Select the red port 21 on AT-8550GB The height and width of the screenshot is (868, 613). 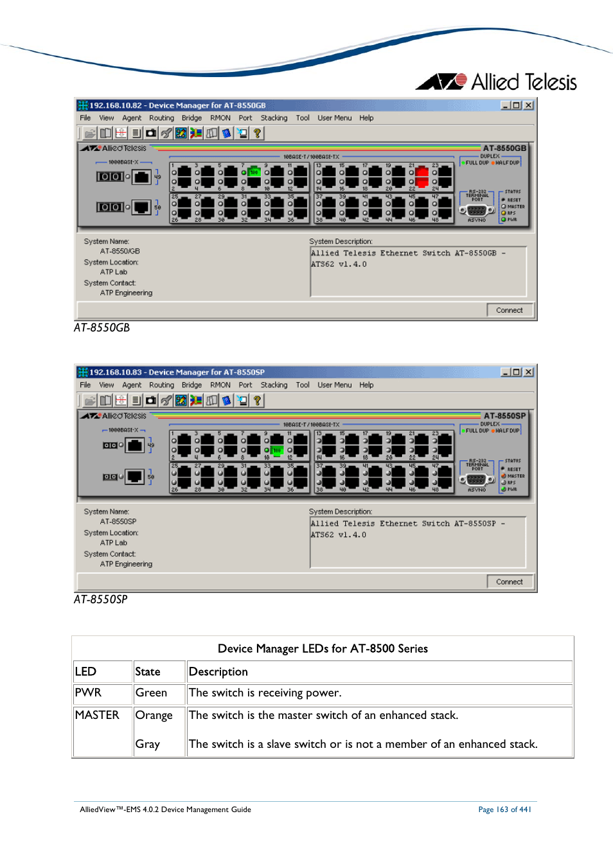[422, 172]
